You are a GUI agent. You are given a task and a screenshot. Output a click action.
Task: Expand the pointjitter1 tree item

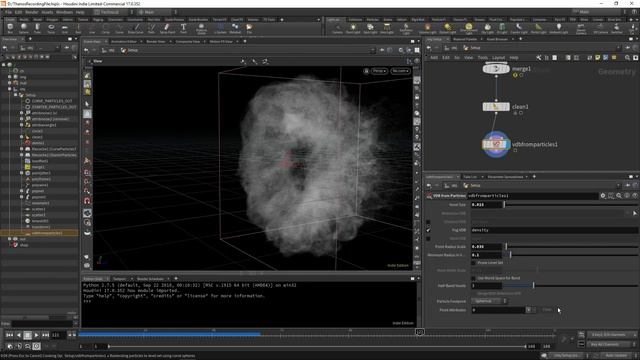click(x=22, y=173)
